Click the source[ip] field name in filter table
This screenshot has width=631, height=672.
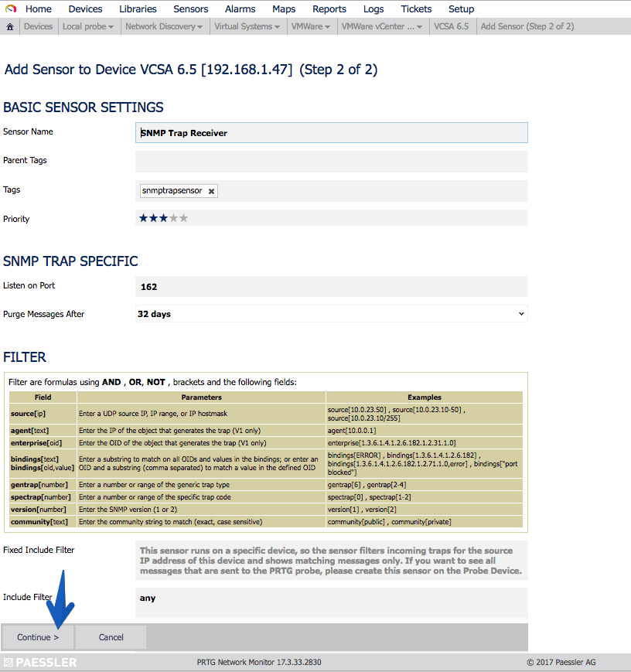[28, 414]
